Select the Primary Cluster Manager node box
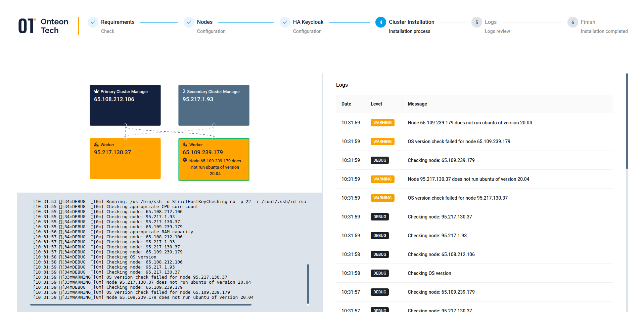The height and width of the screenshot is (324, 644). 125,105
